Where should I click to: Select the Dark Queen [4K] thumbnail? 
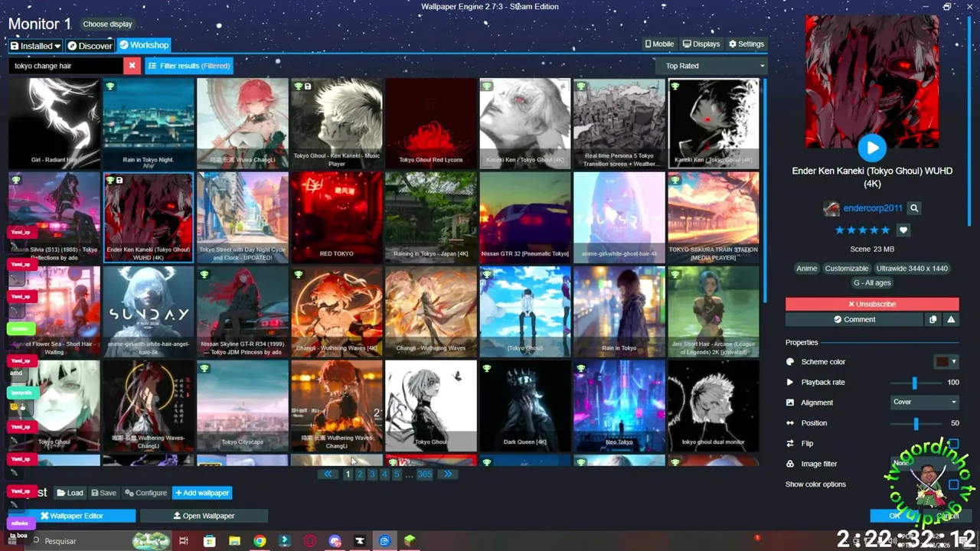(x=525, y=406)
